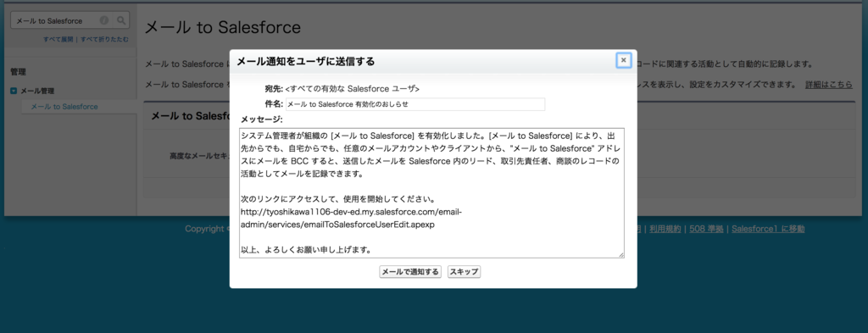Close the メール通知をユーザに送信する dialog
The image size is (868, 333).
(x=623, y=60)
